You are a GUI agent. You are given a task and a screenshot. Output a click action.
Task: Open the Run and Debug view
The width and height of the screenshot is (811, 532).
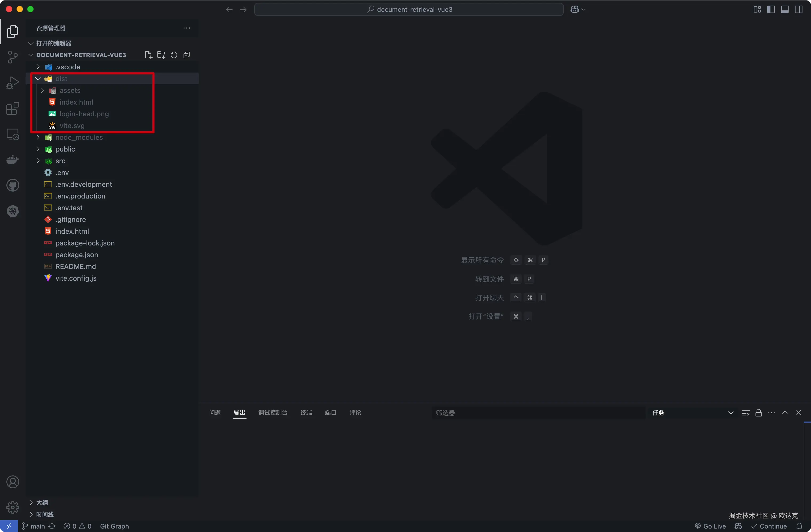click(x=13, y=83)
